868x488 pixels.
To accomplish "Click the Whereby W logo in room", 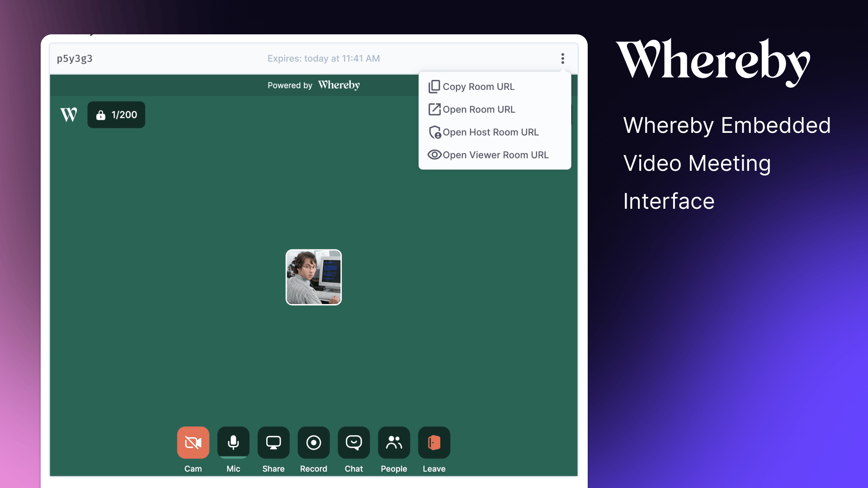I will click(69, 115).
